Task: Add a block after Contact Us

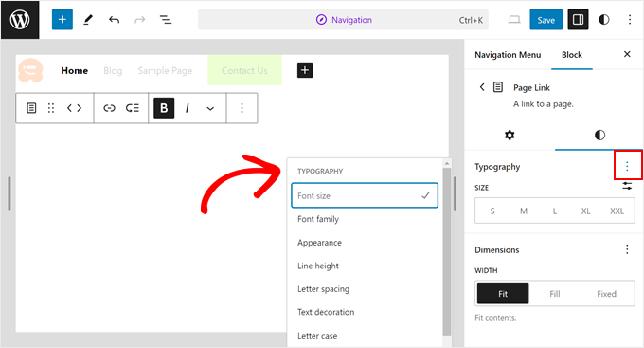Action: pos(305,70)
